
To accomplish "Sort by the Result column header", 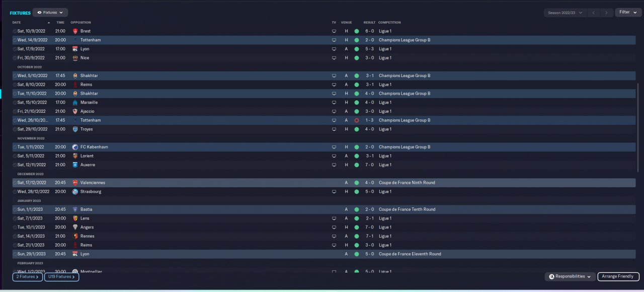I will pyautogui.click(x=370, y=23).
